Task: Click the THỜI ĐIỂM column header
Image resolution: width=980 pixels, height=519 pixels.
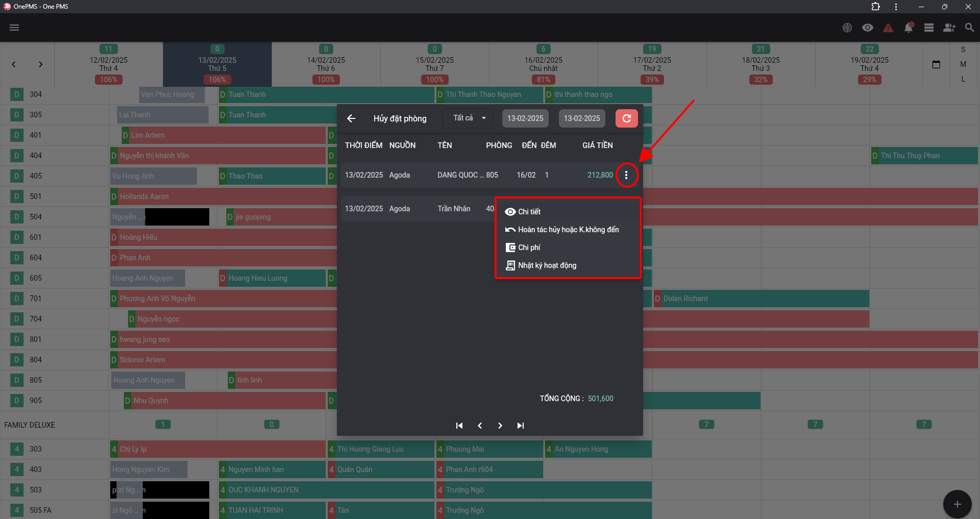Action: point(363,145)
